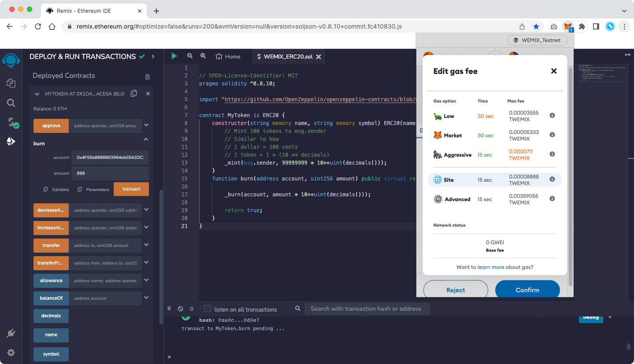The height and width of the screenshot is (364, 634).
Task: Follow the learn more about gas link
Action: [x=490, y=267]
